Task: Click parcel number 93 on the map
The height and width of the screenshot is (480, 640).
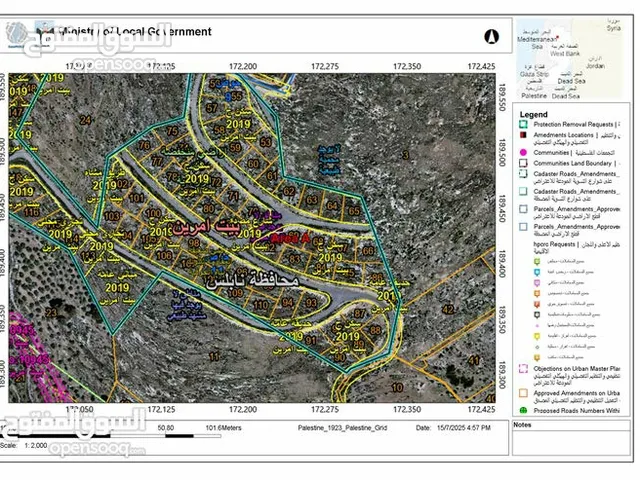Action: pyautogui.click(x=311, y=303)
